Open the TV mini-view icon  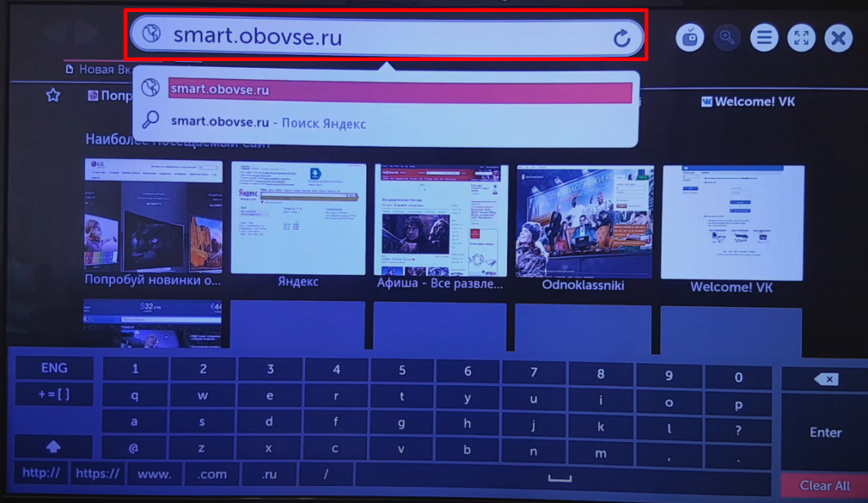tap(690, 37)
